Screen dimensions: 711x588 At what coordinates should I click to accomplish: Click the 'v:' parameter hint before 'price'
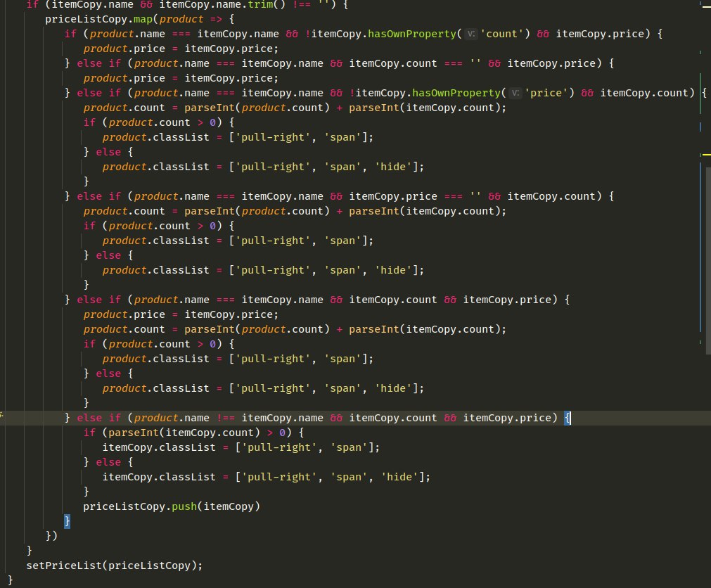click(515, 93)
